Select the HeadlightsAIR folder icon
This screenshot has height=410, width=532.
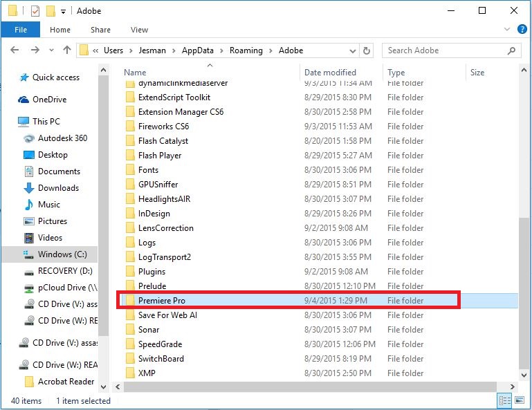click(130, 199)
